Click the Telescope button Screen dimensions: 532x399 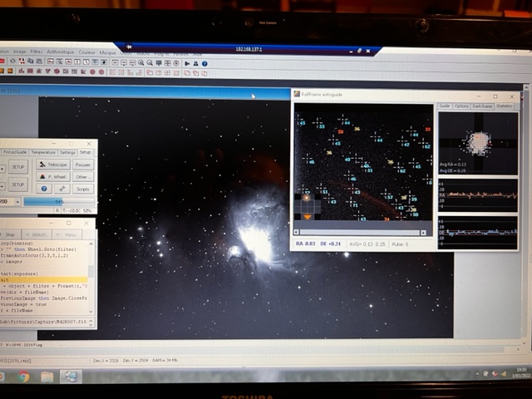(x=53, y=165)
